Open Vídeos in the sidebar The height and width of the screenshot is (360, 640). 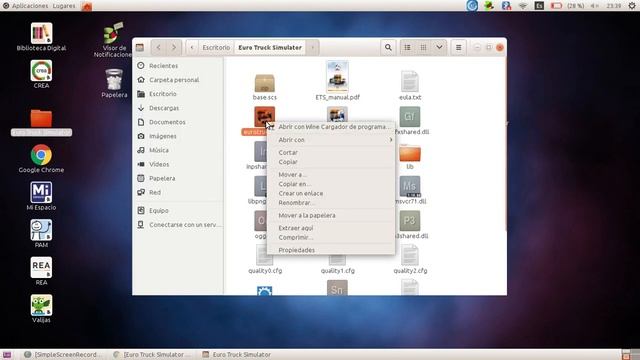coord(178,164)
